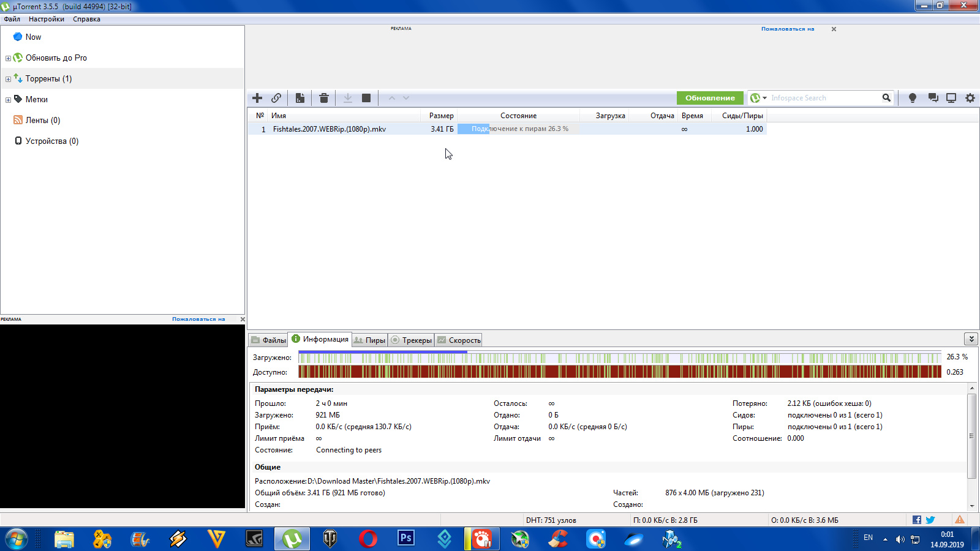Image resolution: width=980 pixels, height=551 pixels.
Task: Click the chat bubbles icon in toolbar
Action: click(x=933, y=98)
